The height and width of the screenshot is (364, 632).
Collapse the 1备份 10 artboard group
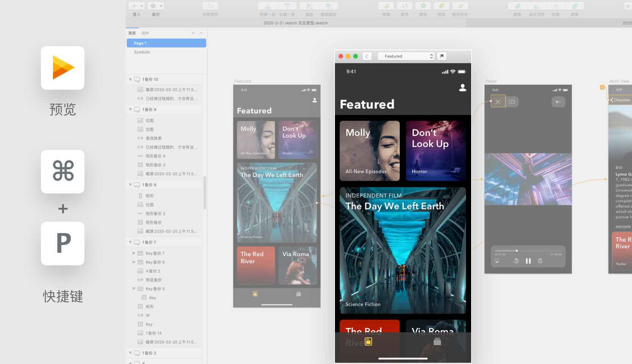pyautogui.click(x=131, y=79)
